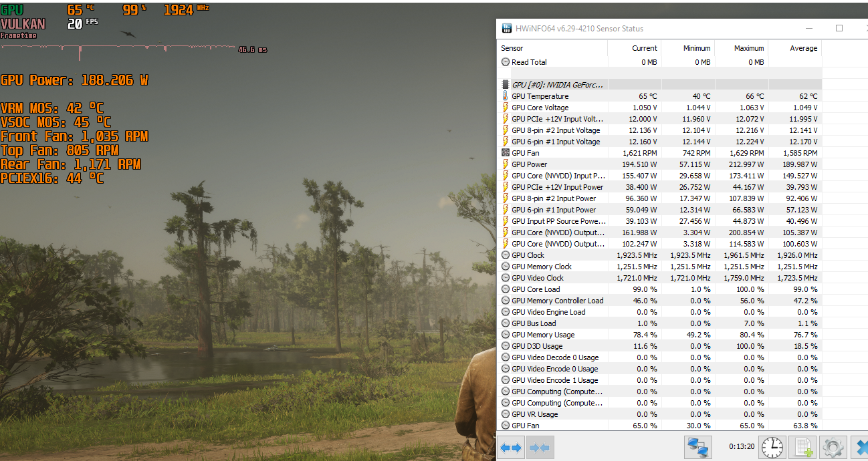Click the 63.8 % average GPU Fan value

pos(805,426)
